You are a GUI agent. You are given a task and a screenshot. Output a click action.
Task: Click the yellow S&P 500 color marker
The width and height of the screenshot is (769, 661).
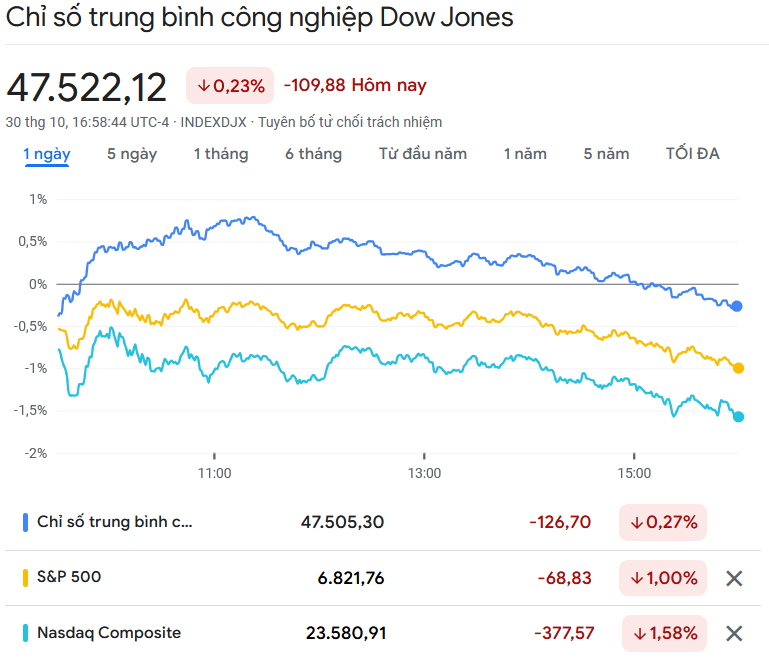click(25, 578)
